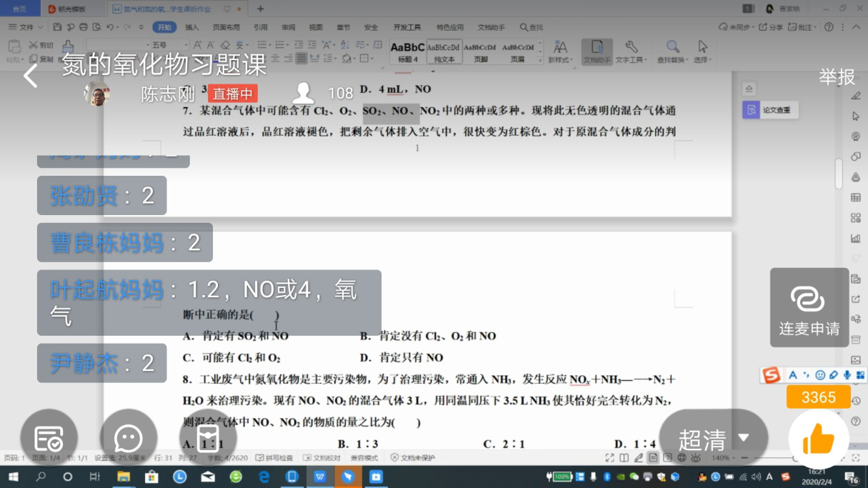
Task: Click the cursor select icon in right sidebar
Action: coord(856,116)
